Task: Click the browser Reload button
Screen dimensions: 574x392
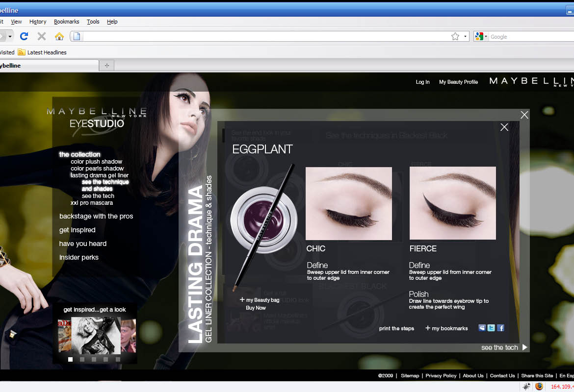Action: (x=24, y=36)
